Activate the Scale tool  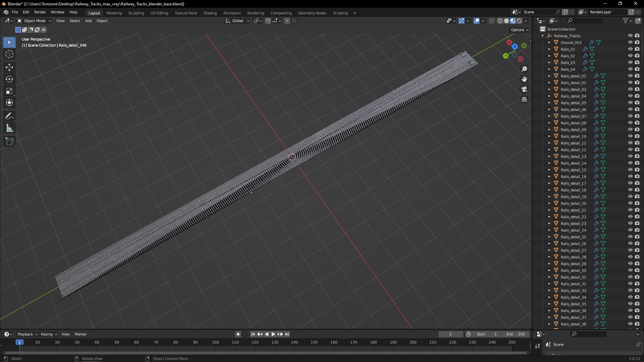9,91
